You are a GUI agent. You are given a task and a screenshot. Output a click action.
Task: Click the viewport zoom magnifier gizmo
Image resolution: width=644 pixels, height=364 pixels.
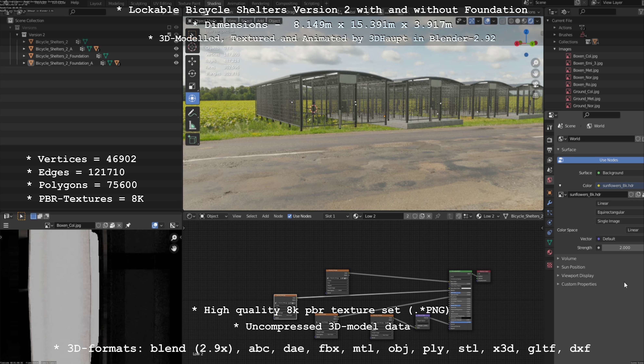[x=536, y=63]
